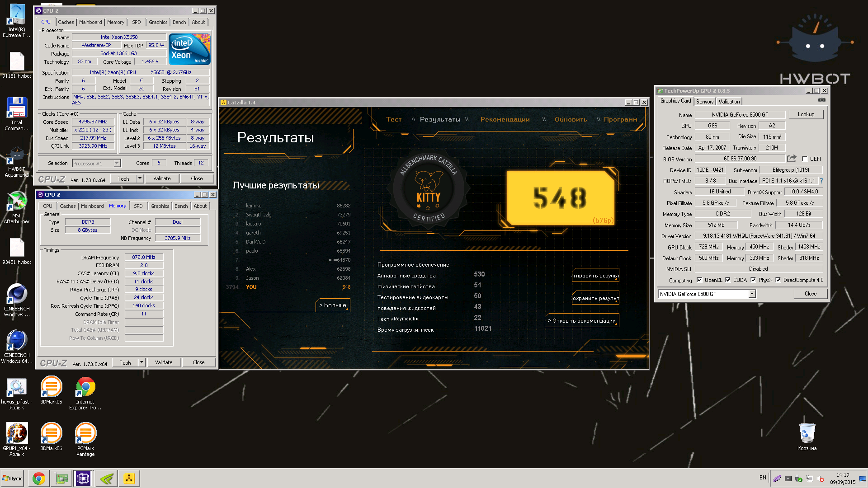This screenshot has width=868, height=488.
Task: Open Bench tab in top CPU-Z window
Action: [x=179, y=22]
